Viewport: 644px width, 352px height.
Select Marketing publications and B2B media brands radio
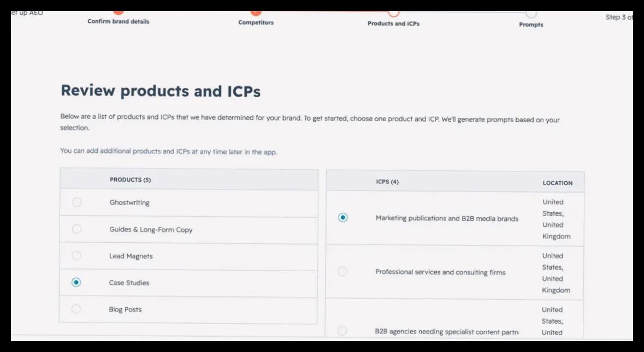tap(343, 217)
